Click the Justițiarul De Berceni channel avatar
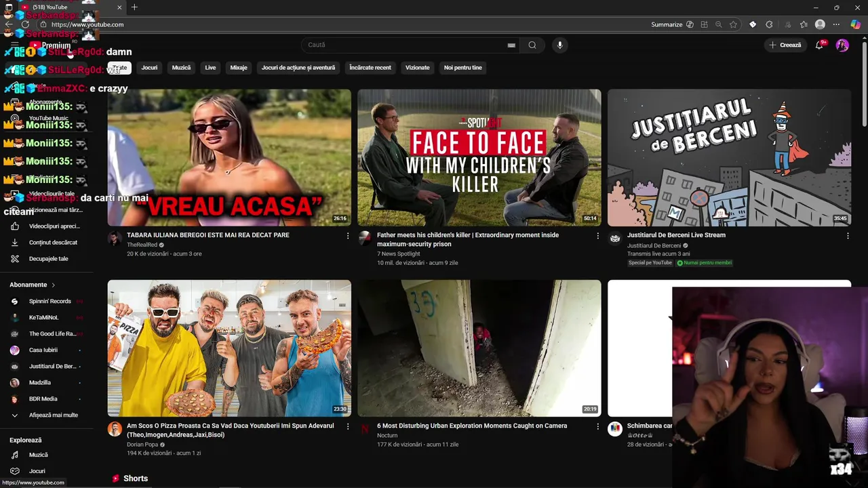Viewport: 868px width, 488px height. click(x=615, y=239)
